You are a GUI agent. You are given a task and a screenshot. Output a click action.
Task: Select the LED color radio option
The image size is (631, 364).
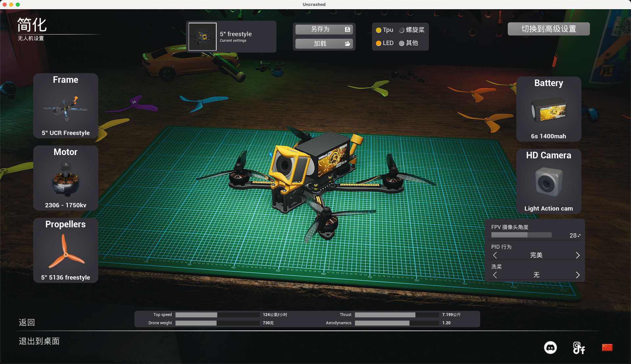[x=379, y=43]
